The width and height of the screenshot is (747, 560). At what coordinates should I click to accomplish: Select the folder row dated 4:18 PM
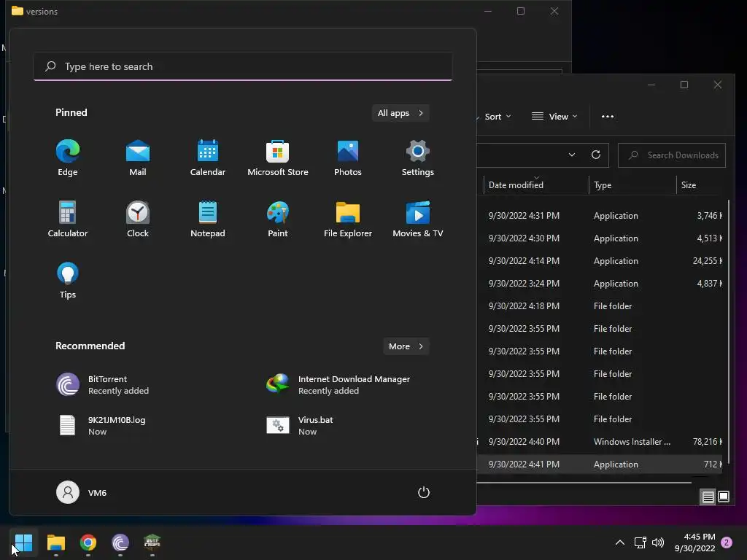(600, 306)
